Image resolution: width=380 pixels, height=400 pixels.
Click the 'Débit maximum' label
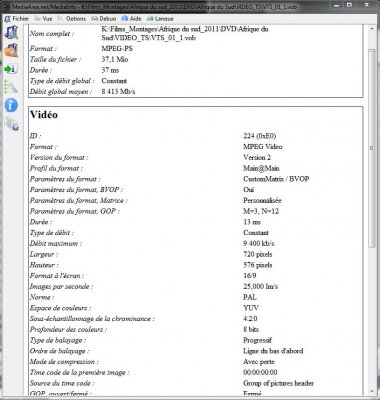(x=55, y=243)
